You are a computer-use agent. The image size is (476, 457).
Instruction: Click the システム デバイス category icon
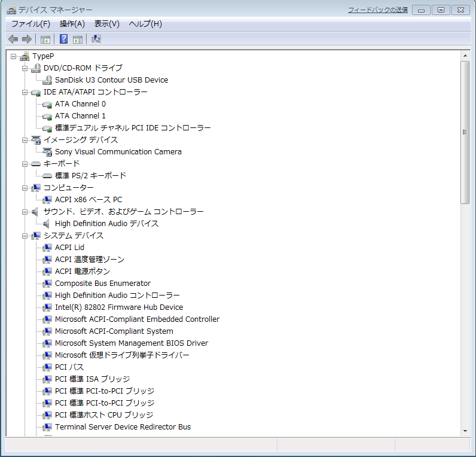(36, 236)
